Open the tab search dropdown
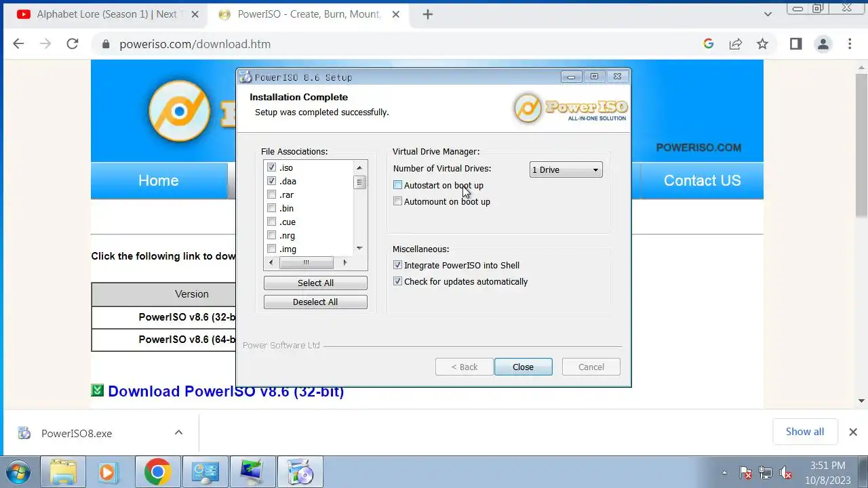Viewport: 868px width, 488px height. click(768, 14)
